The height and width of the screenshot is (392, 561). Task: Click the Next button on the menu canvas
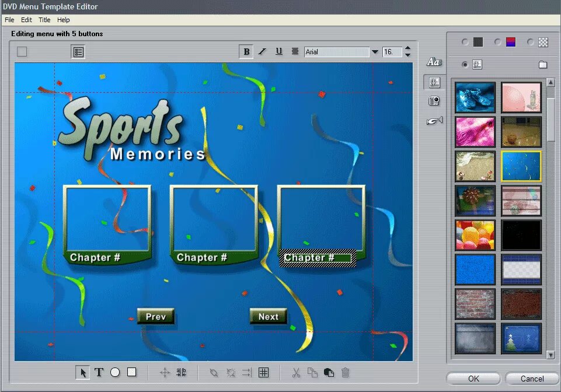coord(269,317)
